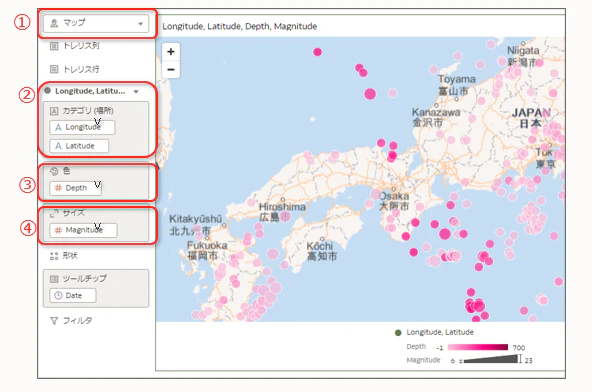This screenshot has height=392, width=592.
Task: Click the map title Longitude, Latitude, Depth, Magnitude
Action: pos(239,26)
